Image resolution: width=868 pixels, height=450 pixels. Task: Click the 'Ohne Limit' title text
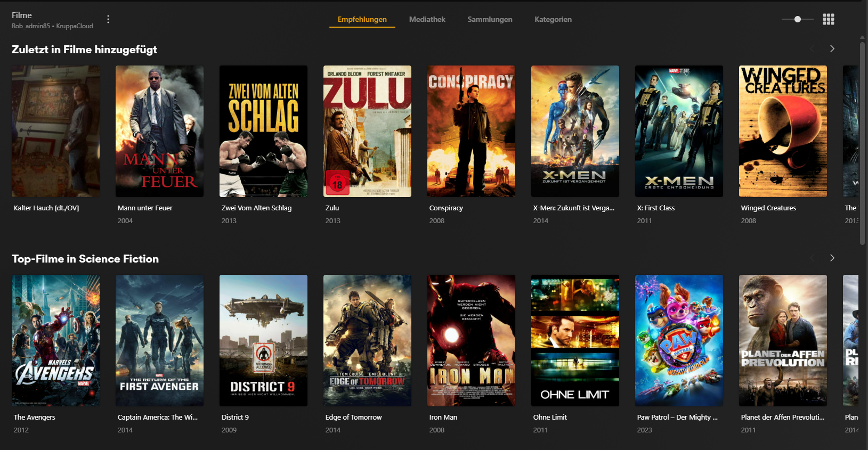click(550, 418)
